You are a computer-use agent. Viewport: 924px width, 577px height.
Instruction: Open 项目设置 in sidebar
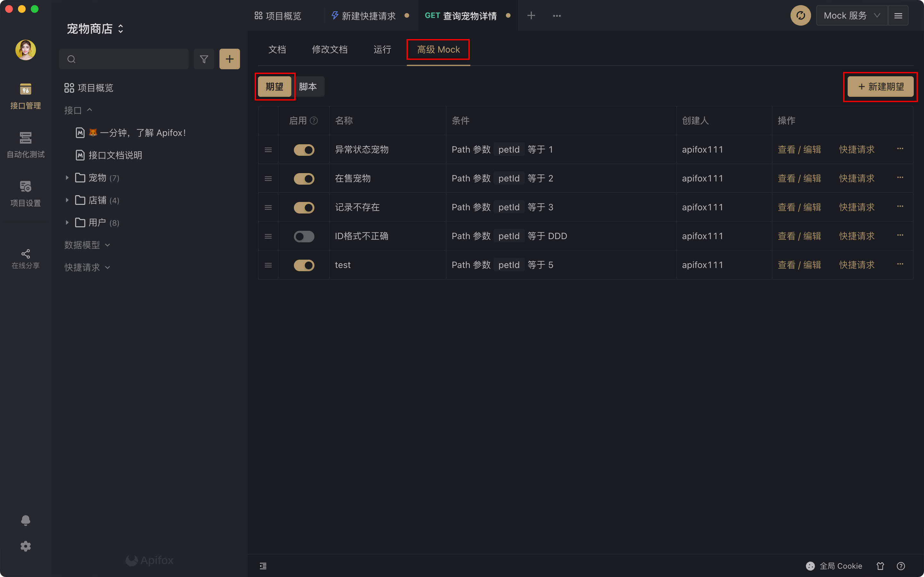coord(26,193)
